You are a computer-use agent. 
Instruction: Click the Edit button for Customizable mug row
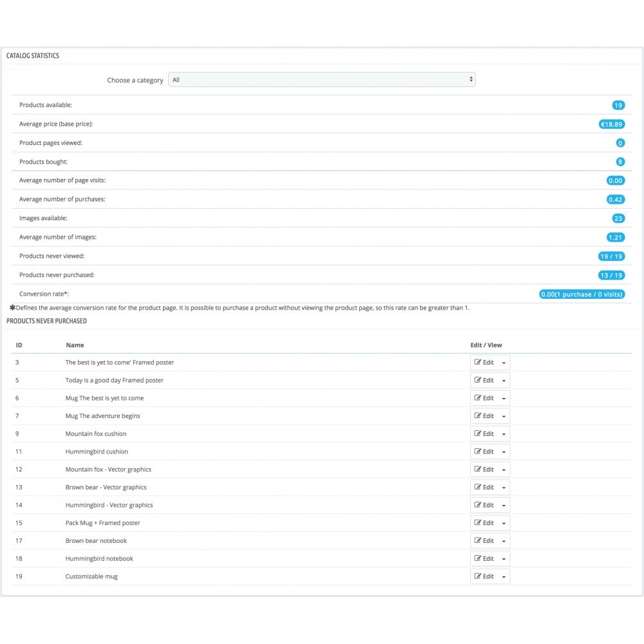click(x=486, y=576)
